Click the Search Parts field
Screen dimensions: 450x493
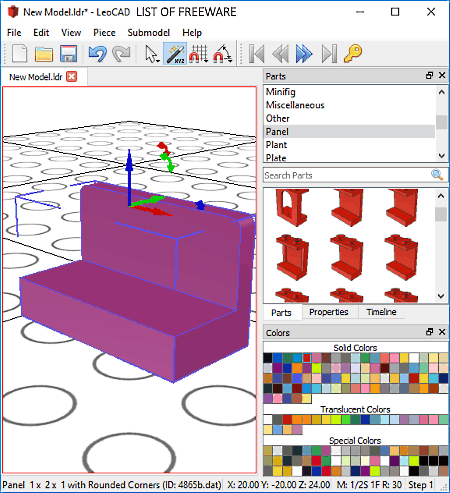pos(347,175)
